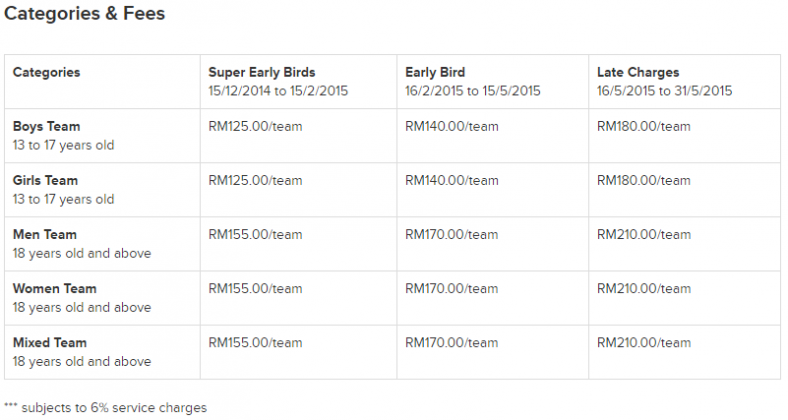The height and width of the screenshot is (420, 788).
Task: Click Men Team Late Charges RM210.00 fee
Action: click(x=644, y=235)
